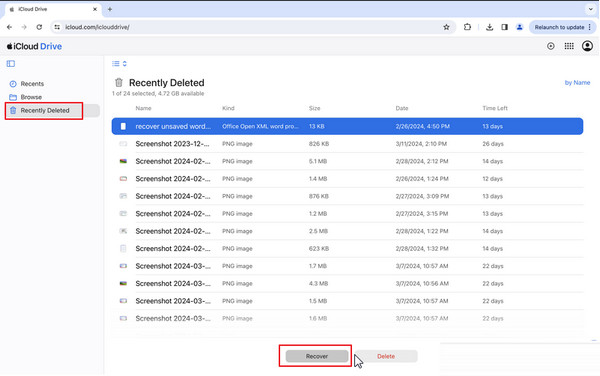Expand the tab search chevron
This screenshot has width=600, height=376.
(590, 9)
